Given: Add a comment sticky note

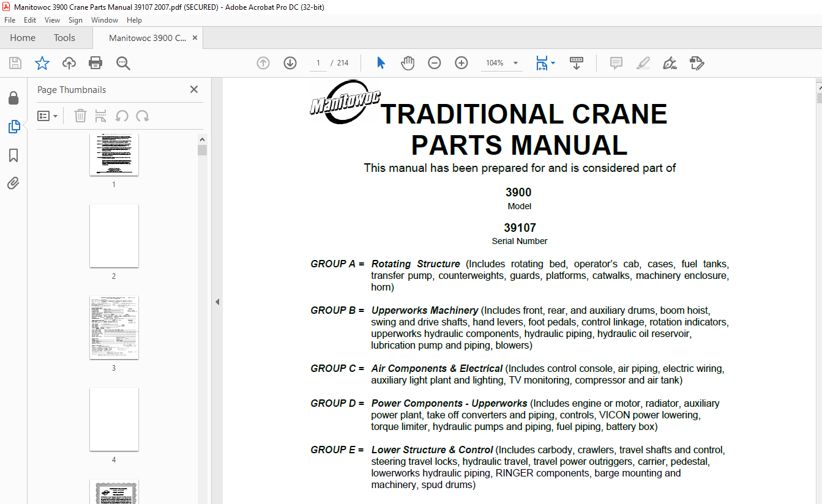Looking at the screenshot, I should tap(616, 63).
